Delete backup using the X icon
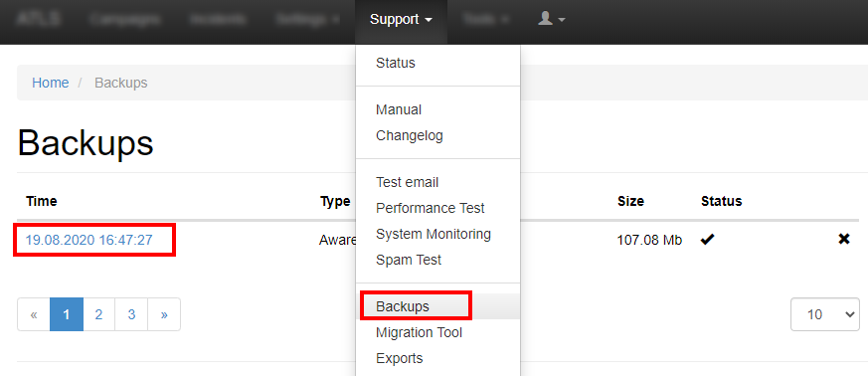This screenshot has width=868, height=376. click(x=844, y=240)
